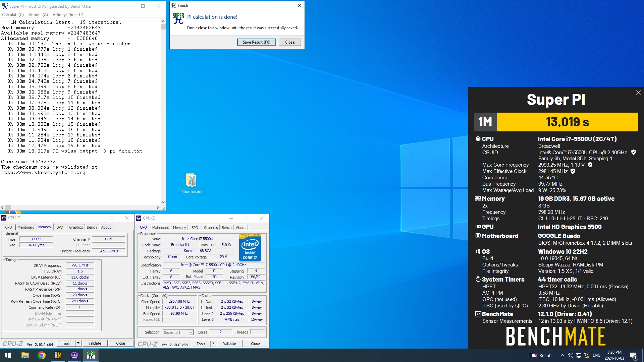Open File Explorer from the taskbar
The image size is (644, 362).
tap(25, 355)
